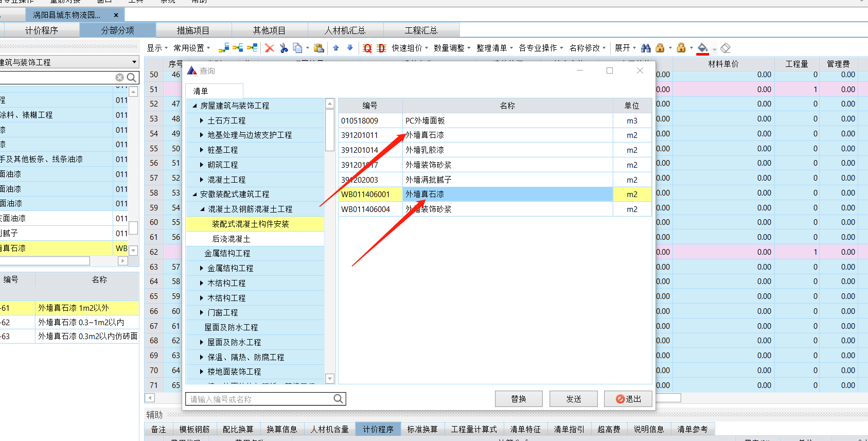
Task: Click the 发送 button
Action: coord(574,399)
